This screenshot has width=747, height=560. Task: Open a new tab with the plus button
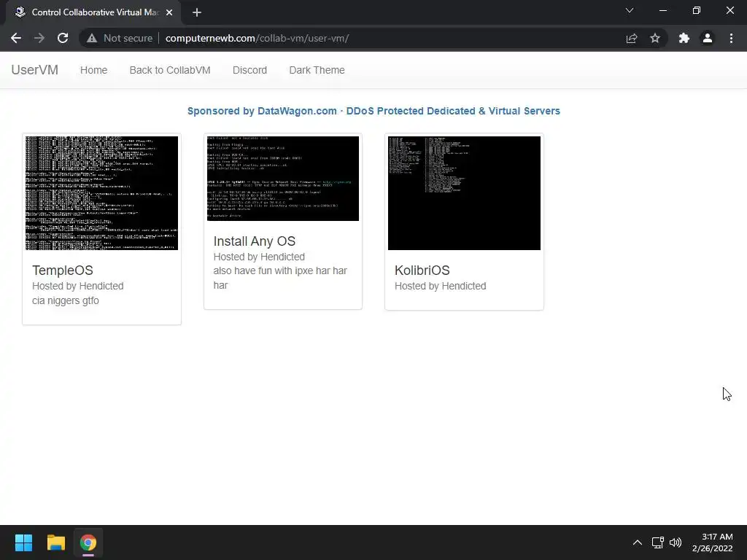[x=197, y=12]
